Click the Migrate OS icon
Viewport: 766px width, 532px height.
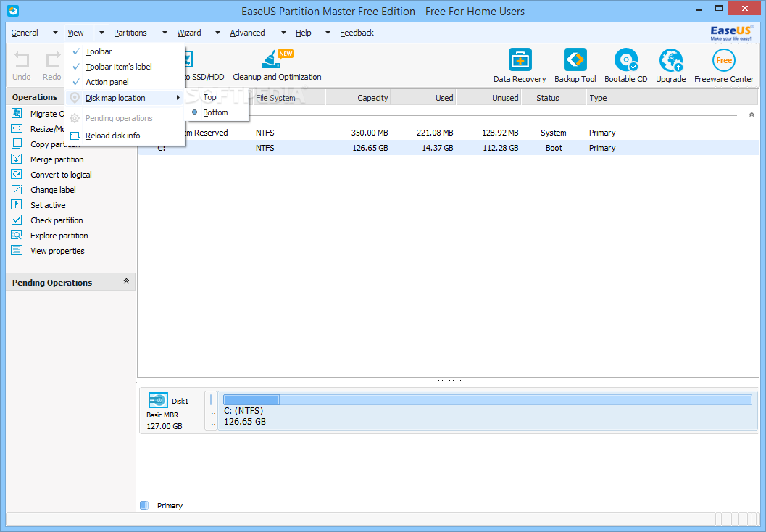point(17,113)
